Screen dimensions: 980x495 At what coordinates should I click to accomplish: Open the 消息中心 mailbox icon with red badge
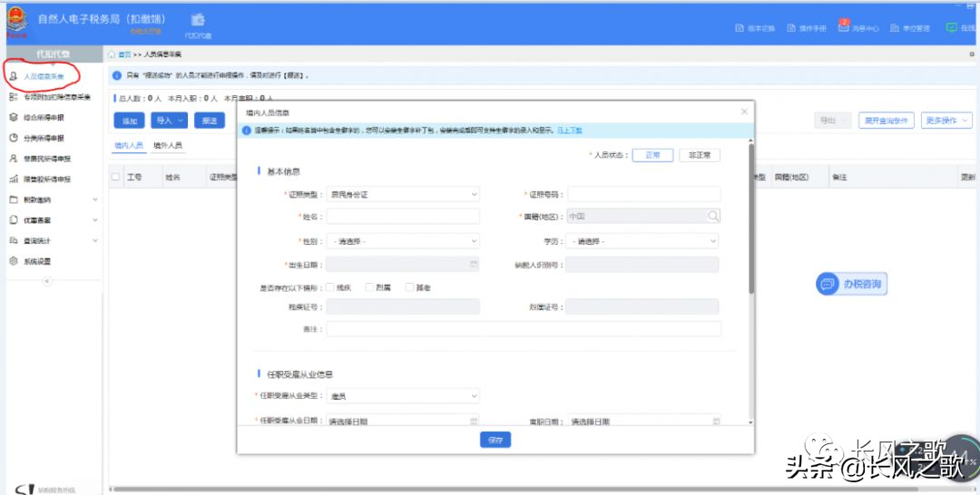point(843,26)
